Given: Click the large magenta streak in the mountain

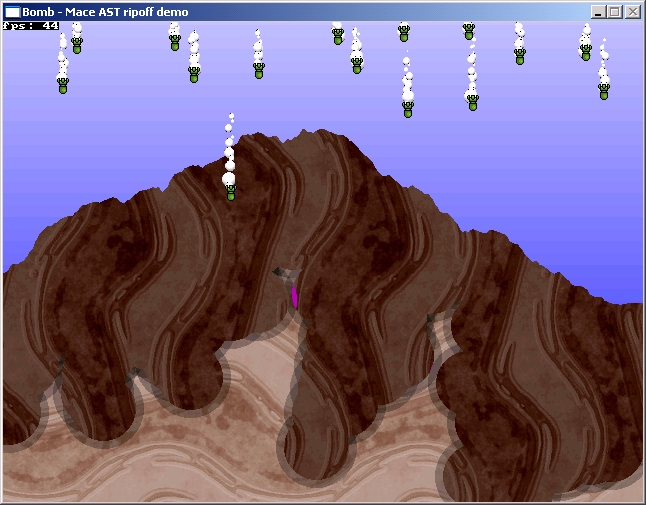Looking at the screenshot, I should point(295,296).
